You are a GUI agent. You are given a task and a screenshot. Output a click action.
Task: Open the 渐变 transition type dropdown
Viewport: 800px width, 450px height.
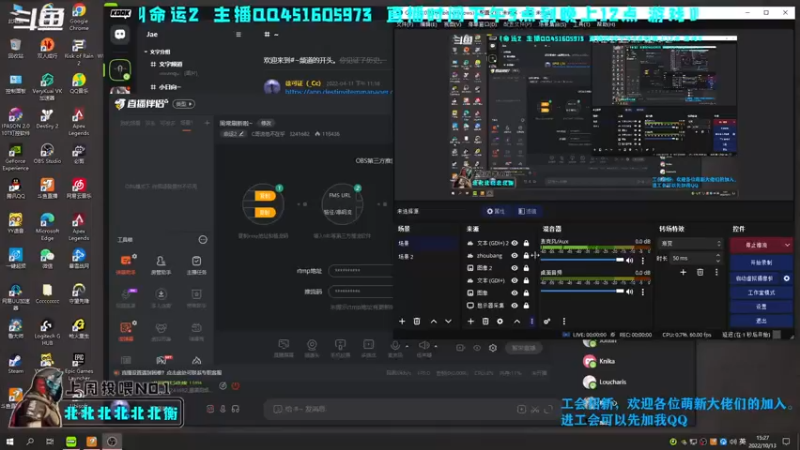tap(690, 244)
